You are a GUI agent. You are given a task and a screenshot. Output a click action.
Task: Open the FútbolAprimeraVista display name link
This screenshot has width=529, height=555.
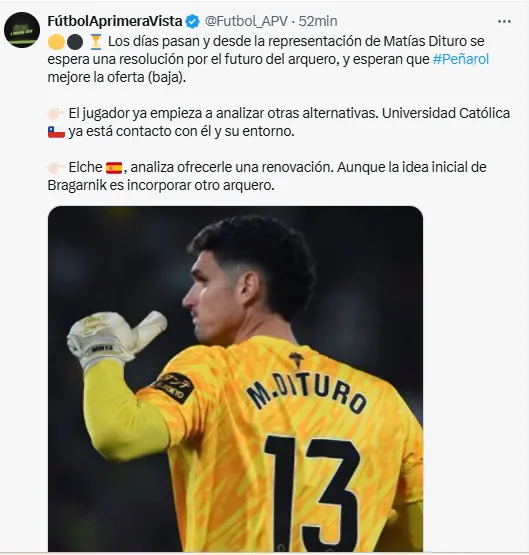pyautogui.click(x=115, y=21)
